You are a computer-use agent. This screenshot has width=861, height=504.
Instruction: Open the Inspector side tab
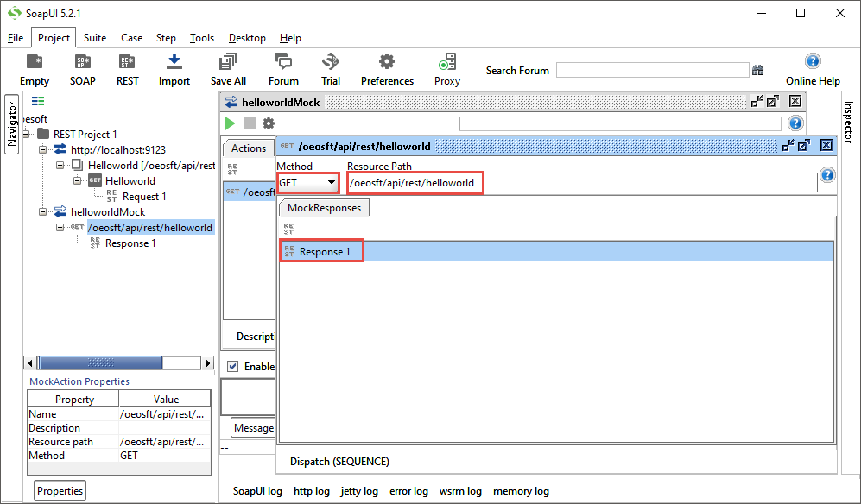coord(848,122)
